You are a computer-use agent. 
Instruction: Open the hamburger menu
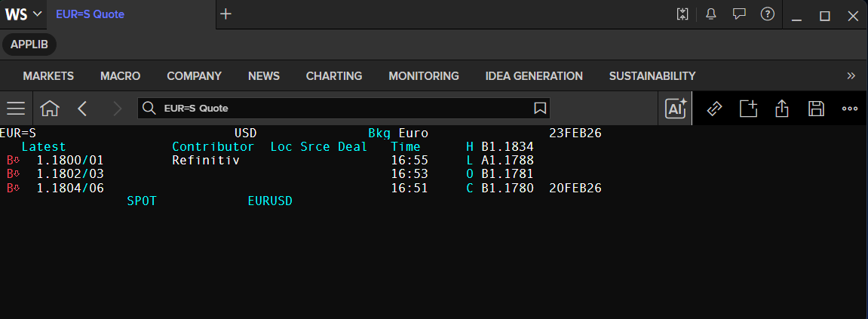[16, 109]
